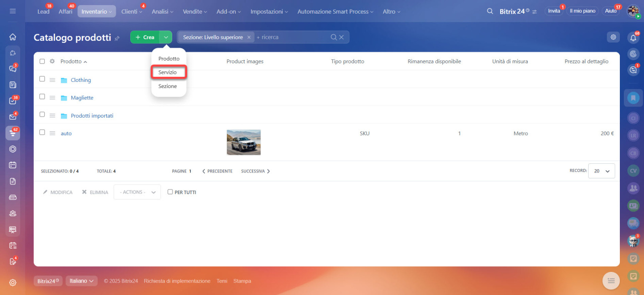The width and height of the screenshot is (644, 295).
Task: Open the Italiano language selector
Action: (82, 281)
